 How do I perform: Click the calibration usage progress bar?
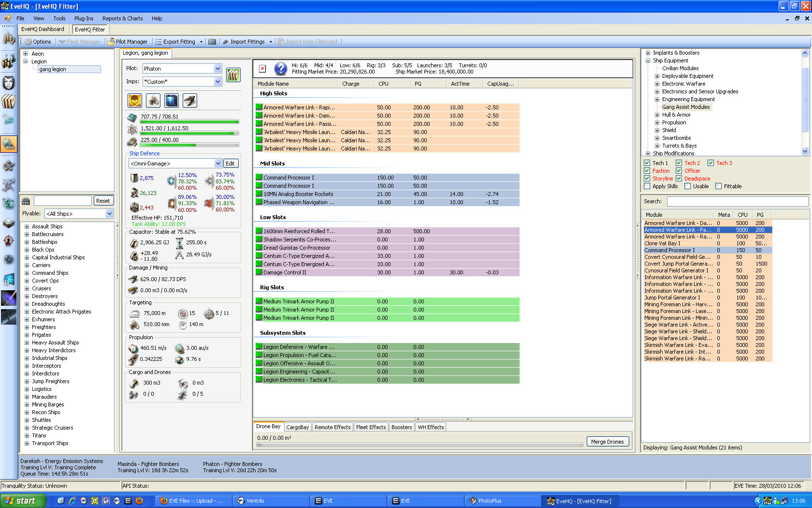tap(189, 145)
